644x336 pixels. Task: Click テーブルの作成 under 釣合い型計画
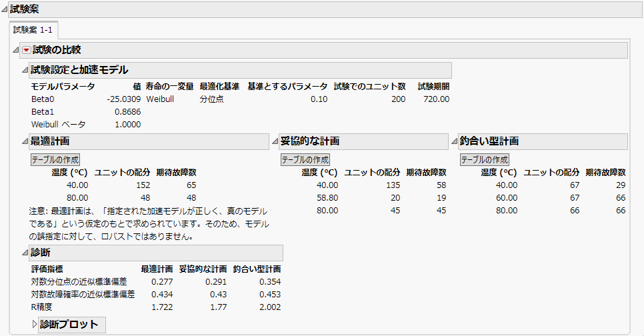pos(485,160)
